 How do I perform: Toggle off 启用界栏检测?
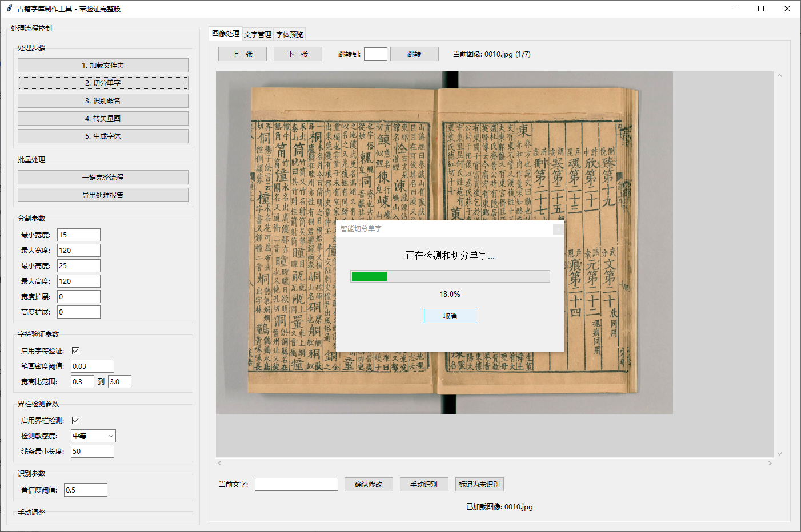[x=75, y=420]
